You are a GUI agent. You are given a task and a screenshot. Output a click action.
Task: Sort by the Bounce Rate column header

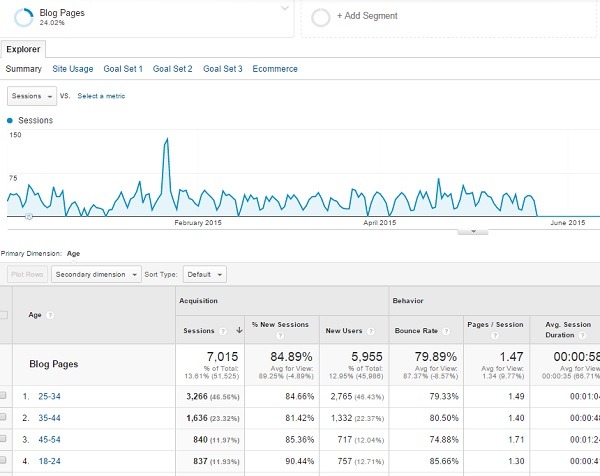coord(416,331)
